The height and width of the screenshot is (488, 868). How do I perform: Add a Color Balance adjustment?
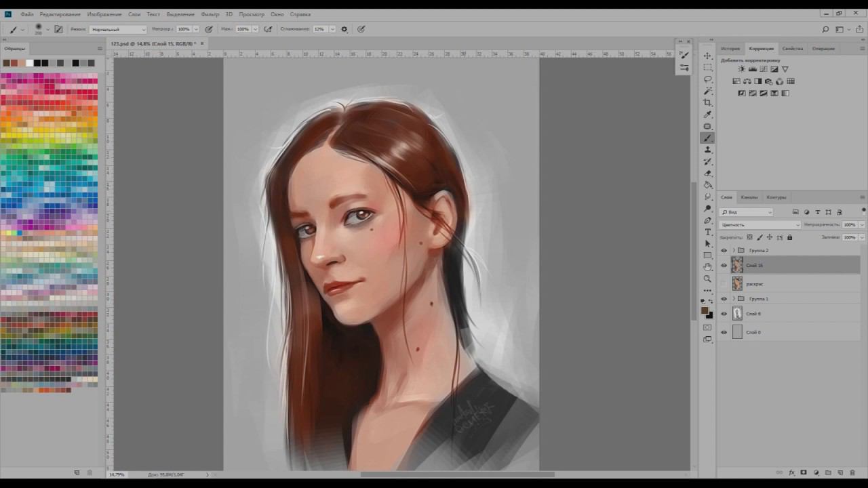[x=747, y=81]
